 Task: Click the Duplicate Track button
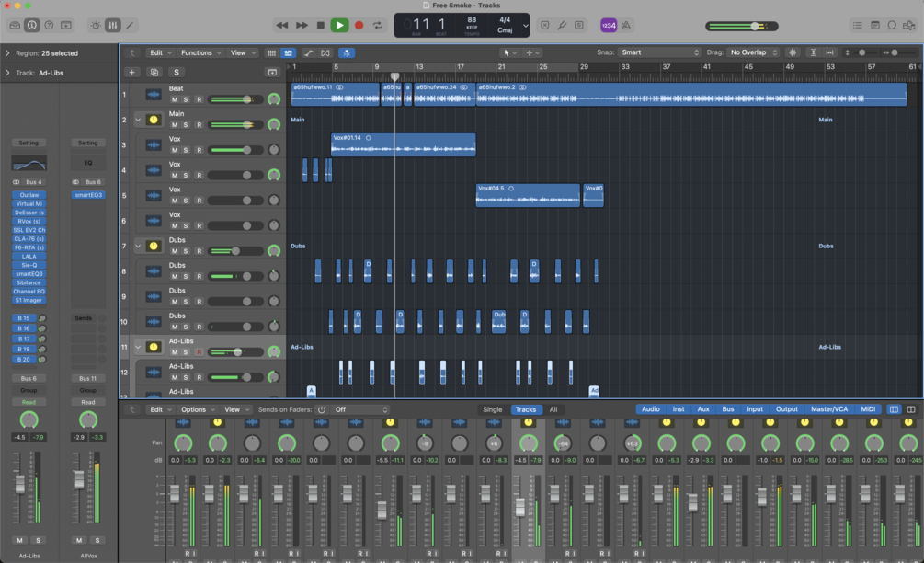click(154, 72)
